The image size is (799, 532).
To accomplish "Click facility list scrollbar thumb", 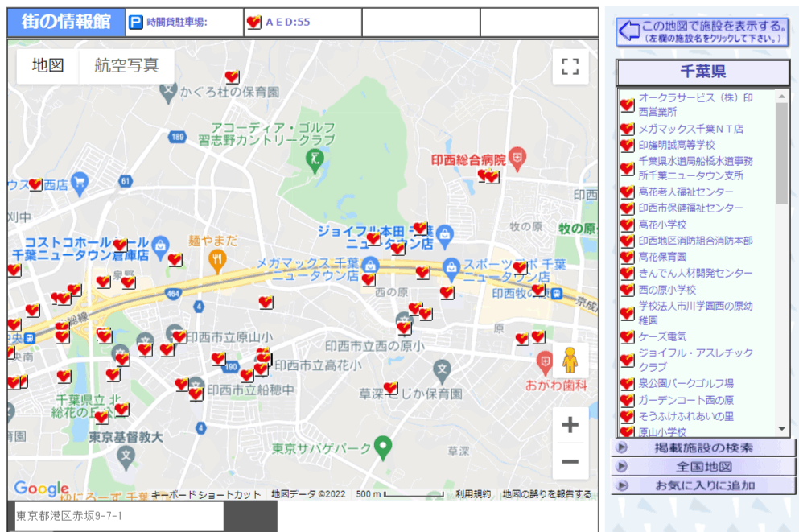I will pyautogui.click(x=781, y=153).
